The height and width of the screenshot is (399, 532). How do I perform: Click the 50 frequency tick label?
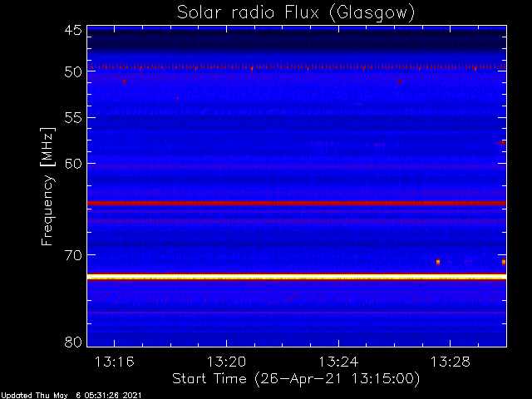73,72
